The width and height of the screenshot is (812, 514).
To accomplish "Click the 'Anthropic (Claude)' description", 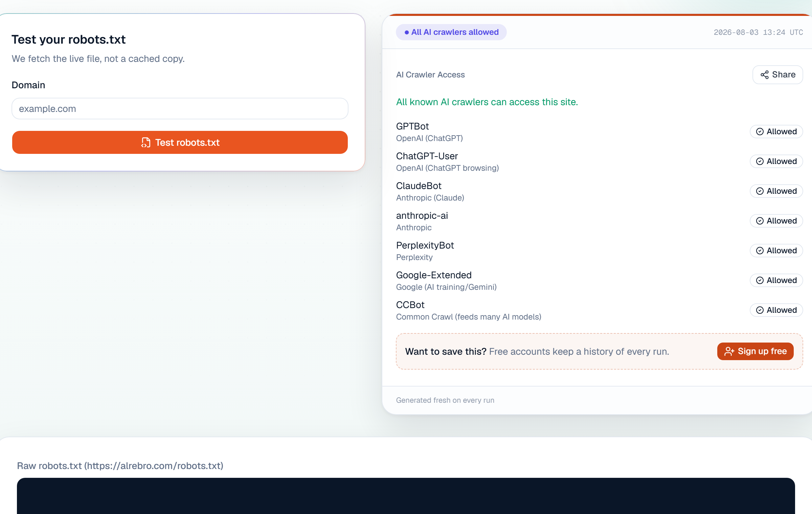I will click(x=430, y=198).
